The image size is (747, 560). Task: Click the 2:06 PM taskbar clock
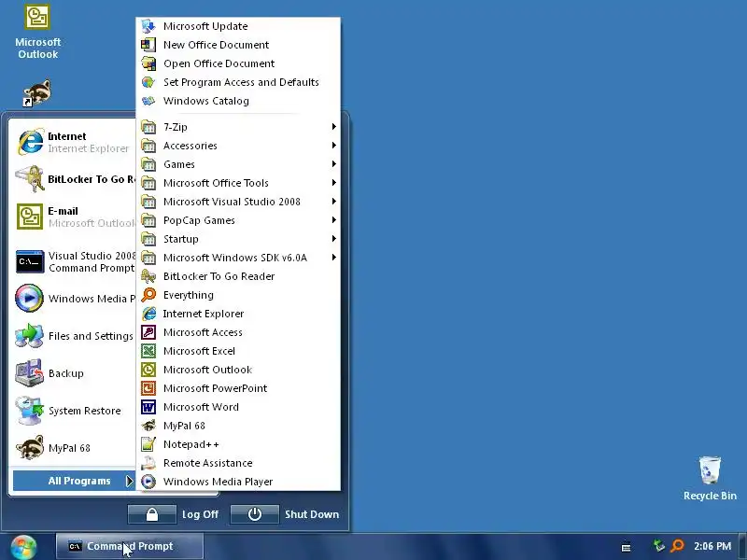click(712, 546)
